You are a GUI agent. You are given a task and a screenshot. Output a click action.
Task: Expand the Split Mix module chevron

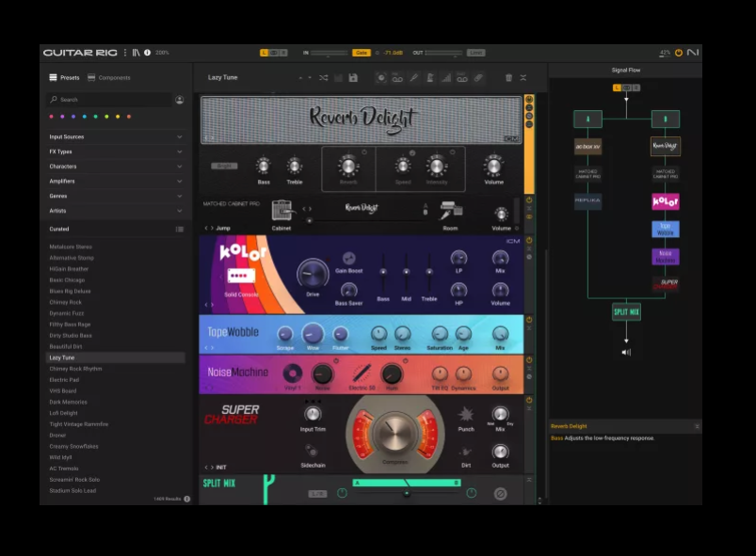[529, 480]
